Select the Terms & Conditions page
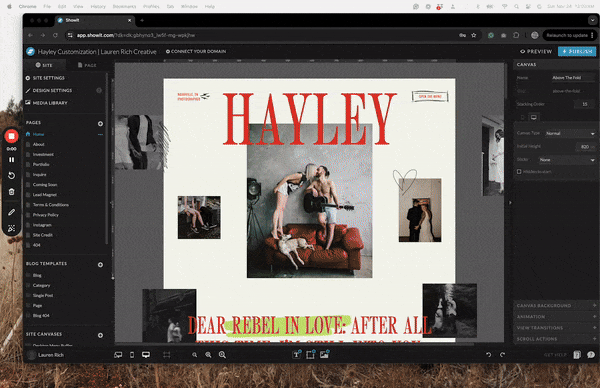This screenshot has height=388, width=600. 51,205
